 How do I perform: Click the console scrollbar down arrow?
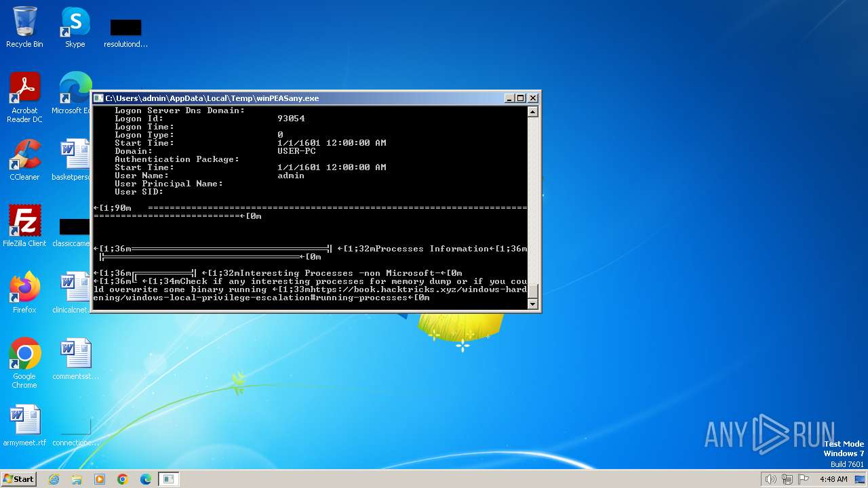tap(533, 304)
